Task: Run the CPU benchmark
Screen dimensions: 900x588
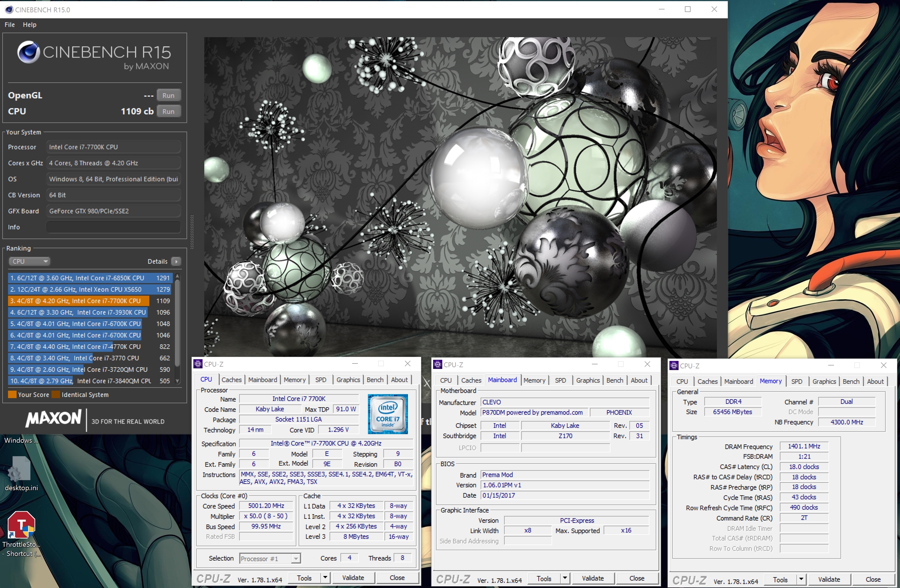Action: coord(168,111)
